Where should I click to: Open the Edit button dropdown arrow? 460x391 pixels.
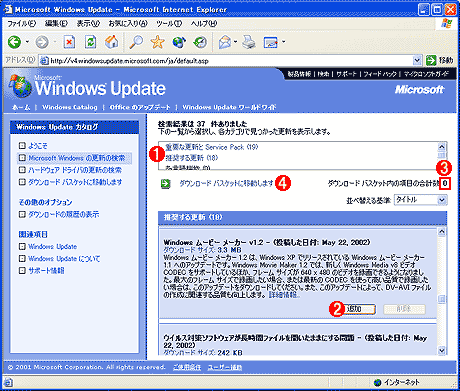(x=284, y=42)
